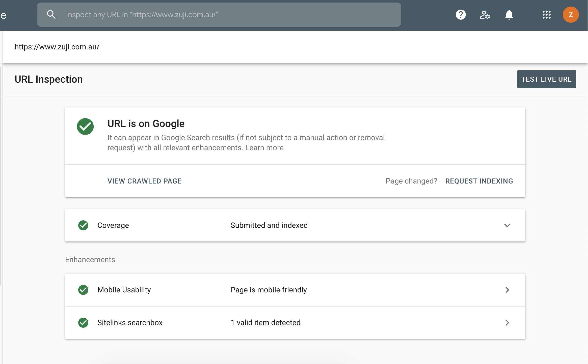Screen dimensions: 588x364
Task: Open the Google apps grid
Action: point(546,15)
